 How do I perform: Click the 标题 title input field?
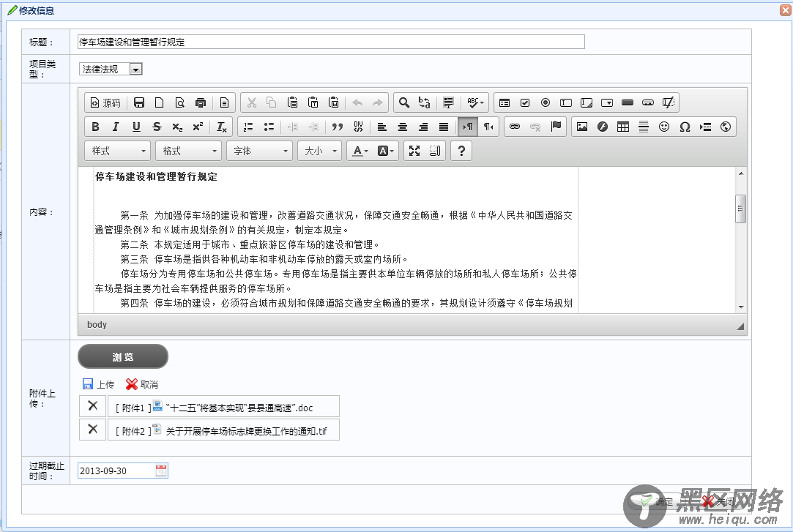coord(331,42)
